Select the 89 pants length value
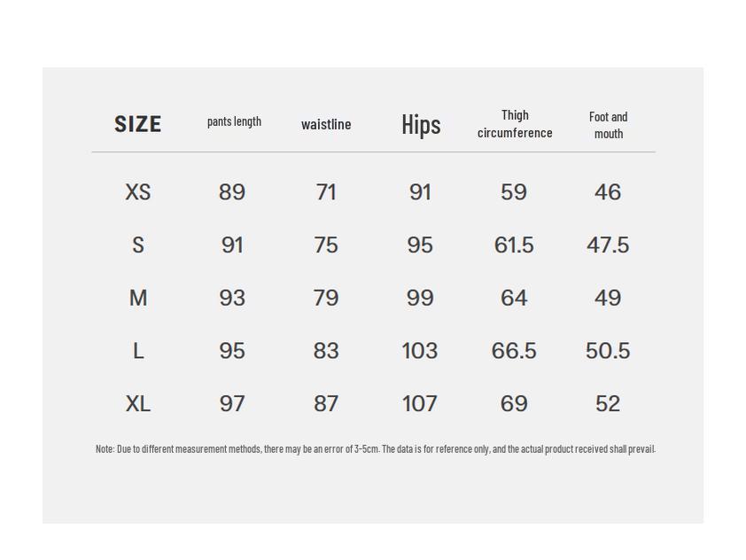746x560 pixels. click(x=232, y=192)
